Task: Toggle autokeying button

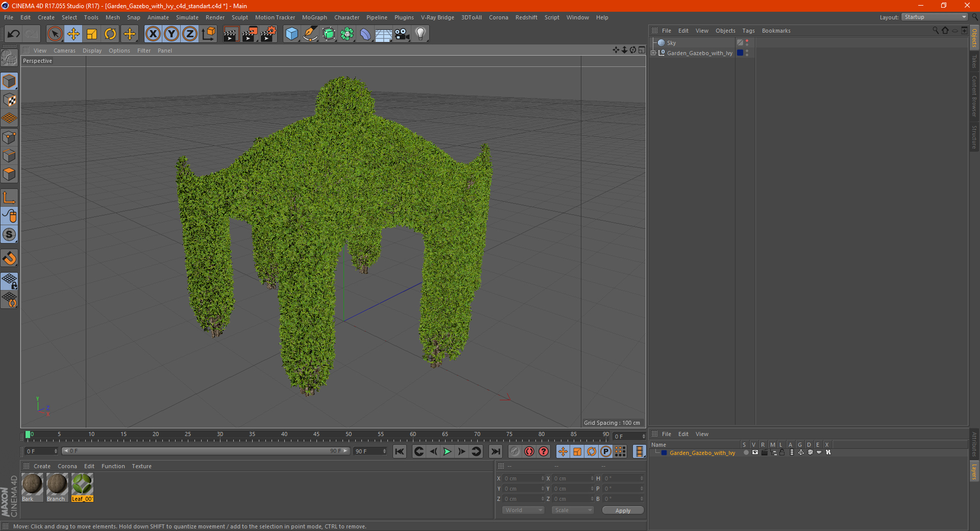Action: coord(529,451)
